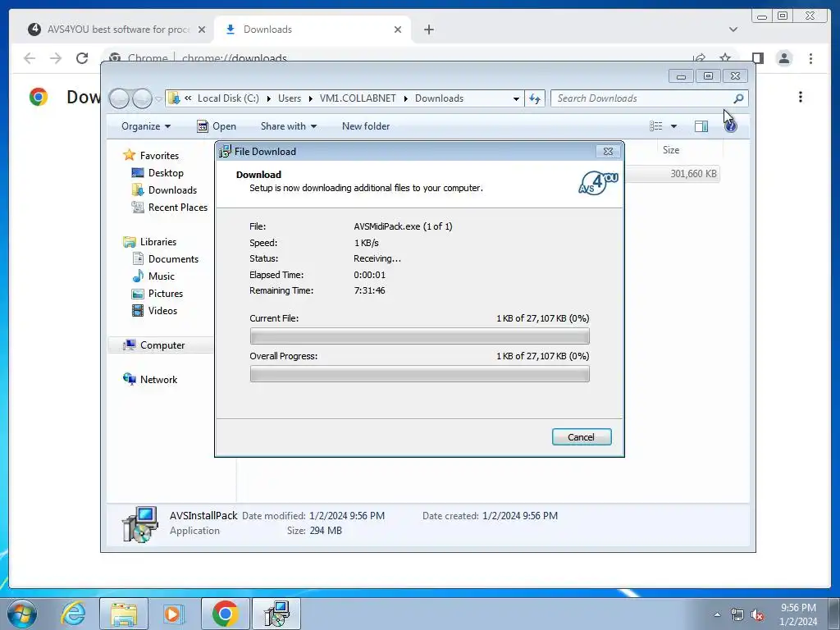Open the Windows Start menu

(x=21, y=614)
